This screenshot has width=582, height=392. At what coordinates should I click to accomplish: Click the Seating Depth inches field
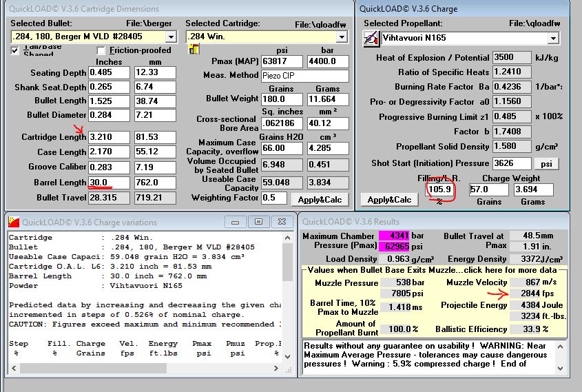click(109, 72)
